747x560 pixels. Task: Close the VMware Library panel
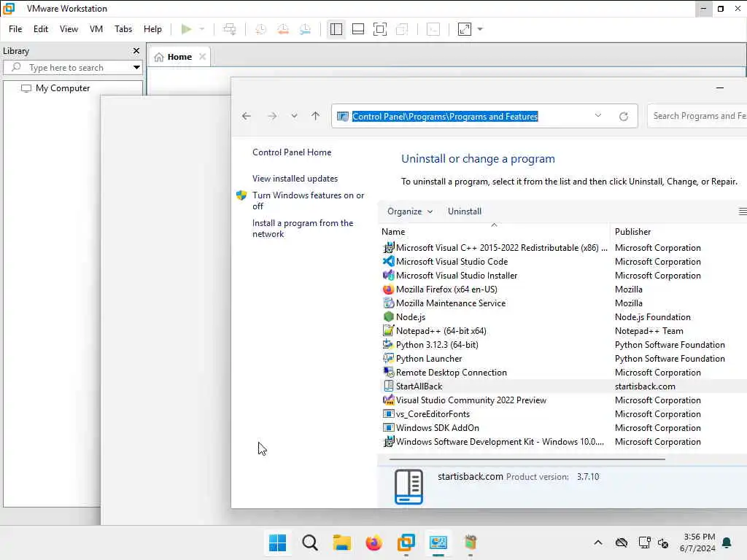click(136, 50)
